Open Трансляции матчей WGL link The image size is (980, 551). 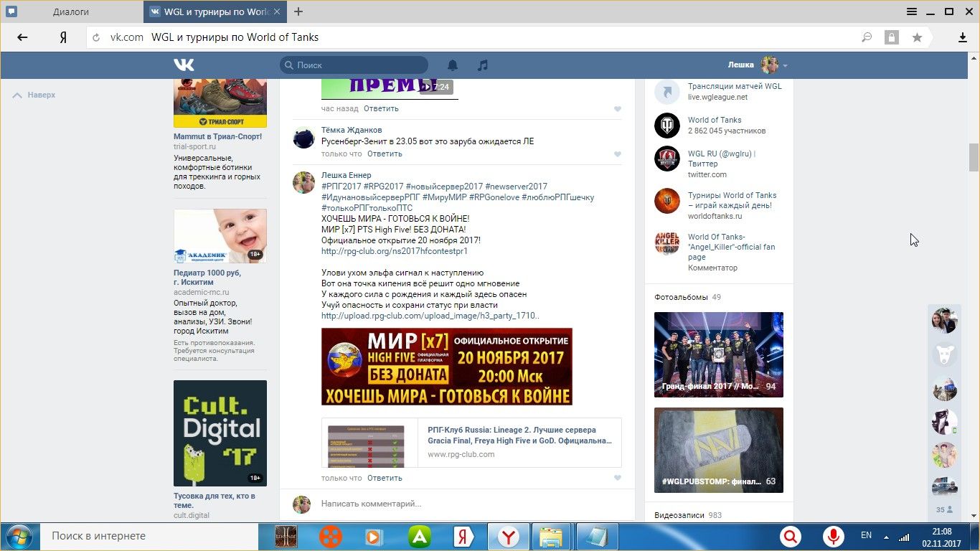click(735, 86)
